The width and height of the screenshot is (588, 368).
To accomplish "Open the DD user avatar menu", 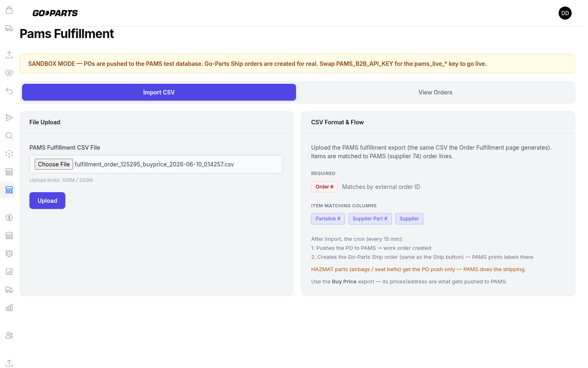I will pos(565,13).
